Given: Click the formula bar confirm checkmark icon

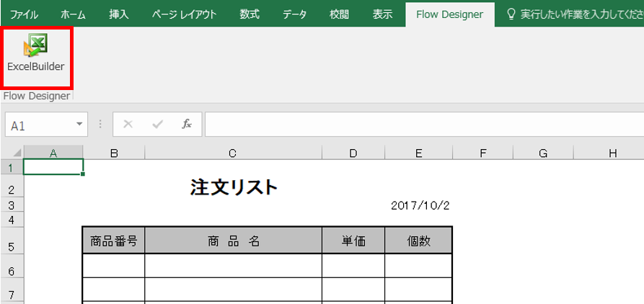Looking at the screenshot, I should [157, 125].
